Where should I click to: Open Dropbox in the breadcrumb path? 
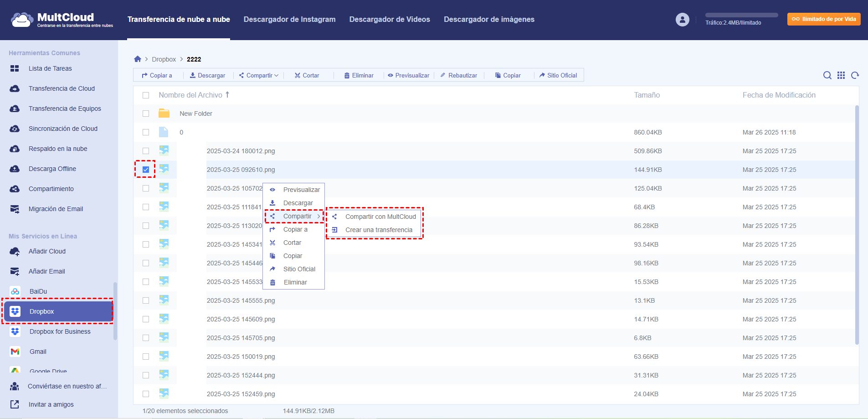point(164,59)
